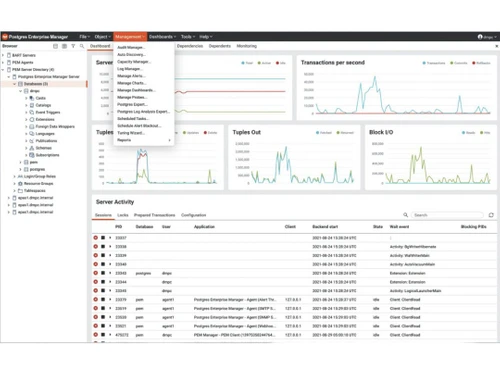Expand details of the BgWriterHibernate session row
500x375 pixels.
pyautogui.click(x=110, y=246)
